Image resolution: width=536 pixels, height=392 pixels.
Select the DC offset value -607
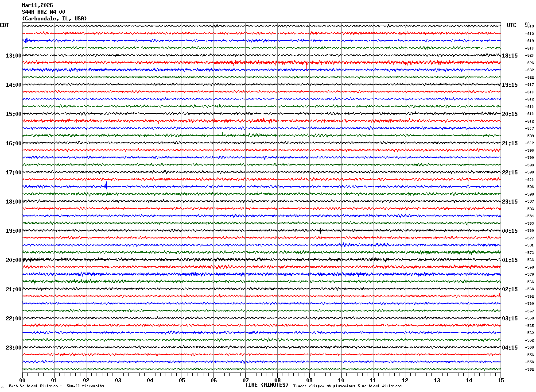(x=529, y=129)
